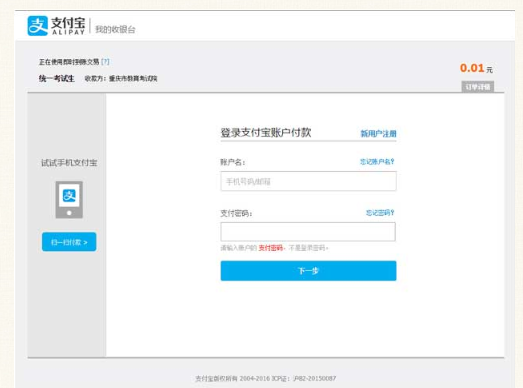Click the 登录支付宝账户付款 heading
This screenshot has height=388, width=523.
click(x=266, y=132)
